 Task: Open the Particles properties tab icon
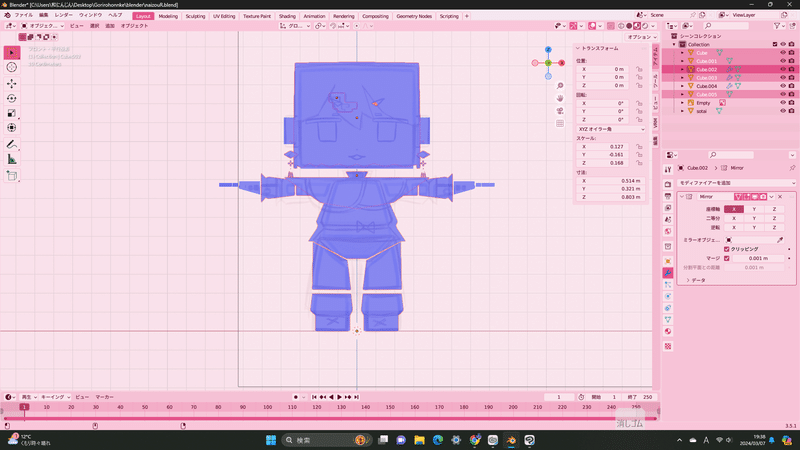[668, 285]
